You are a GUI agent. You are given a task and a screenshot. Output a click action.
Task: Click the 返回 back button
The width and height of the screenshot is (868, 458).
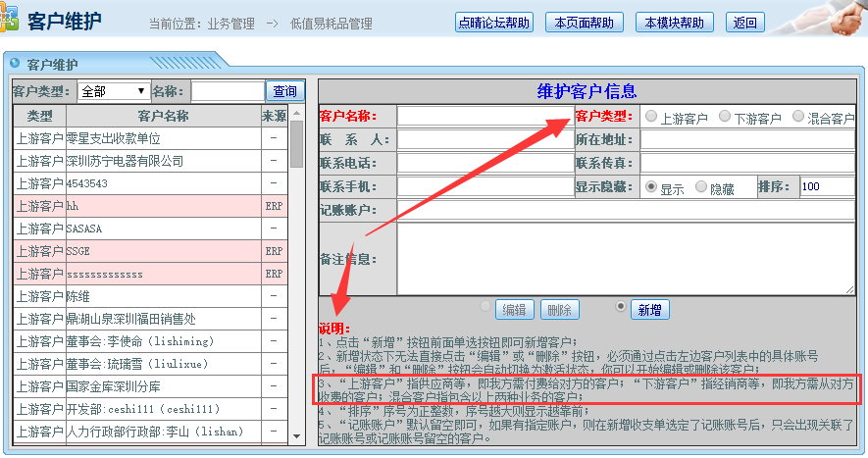coord(746,23)
